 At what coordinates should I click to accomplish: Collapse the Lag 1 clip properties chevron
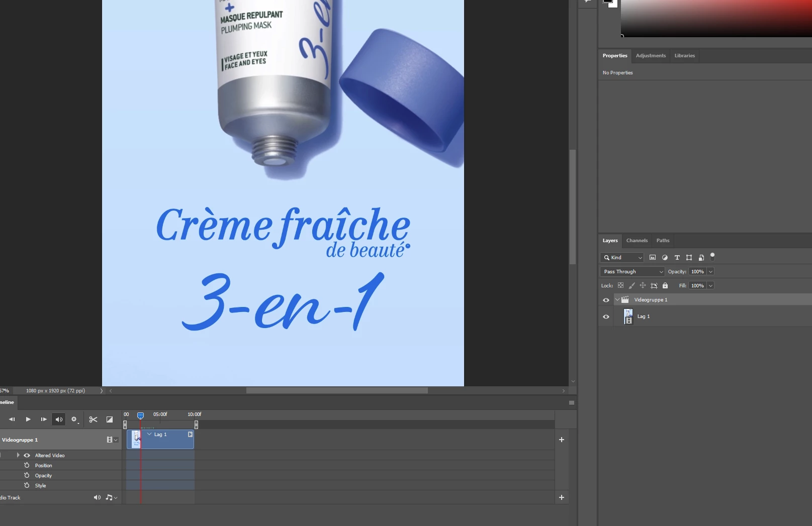pos(149,434)
